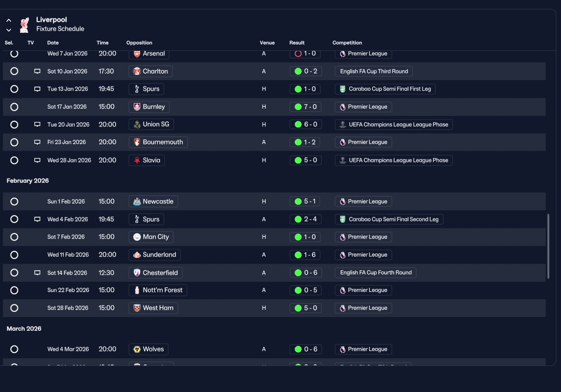Open the Arsenal opposition link
This screenshot has height=392, width=561.
[149, 53]
